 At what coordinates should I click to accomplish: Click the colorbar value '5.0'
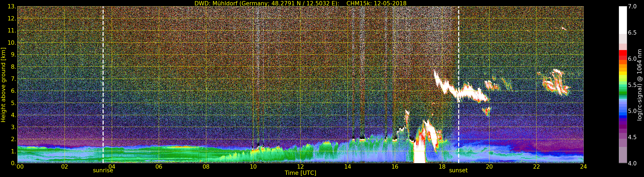point(632,111)
